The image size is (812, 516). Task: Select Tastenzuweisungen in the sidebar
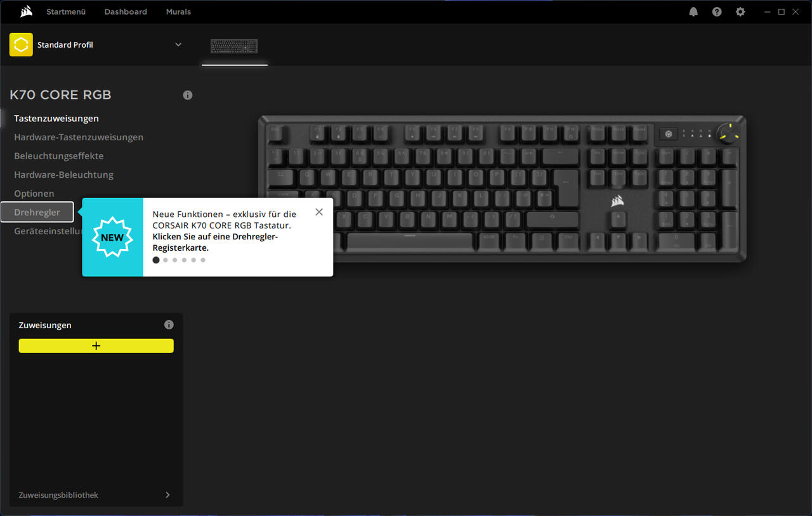pyautogui.click(x=56, y=118)
